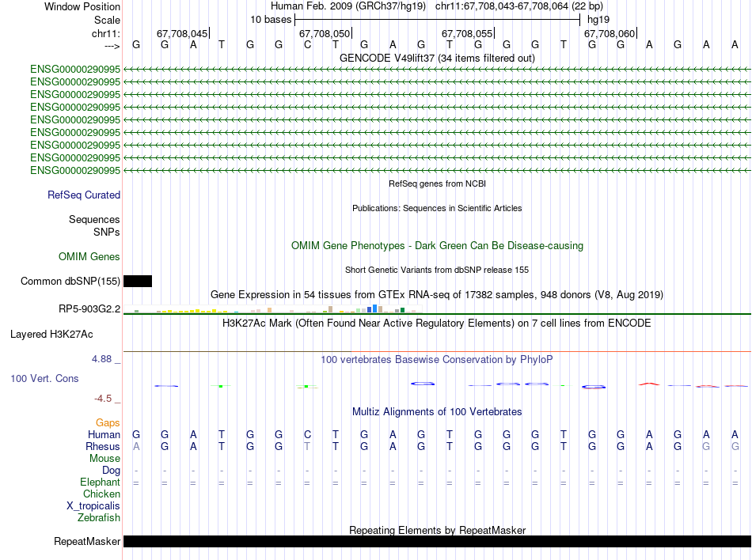The height and width of the screenshot is (560, 752).
Task: Click the RepeatMasker track label
Action: (87, 541)
